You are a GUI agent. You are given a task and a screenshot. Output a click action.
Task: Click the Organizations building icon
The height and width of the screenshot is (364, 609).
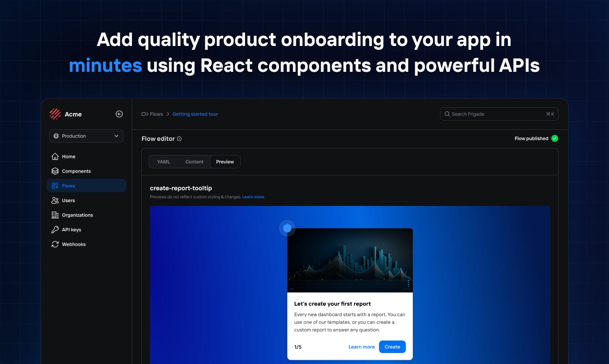point(55,215)
